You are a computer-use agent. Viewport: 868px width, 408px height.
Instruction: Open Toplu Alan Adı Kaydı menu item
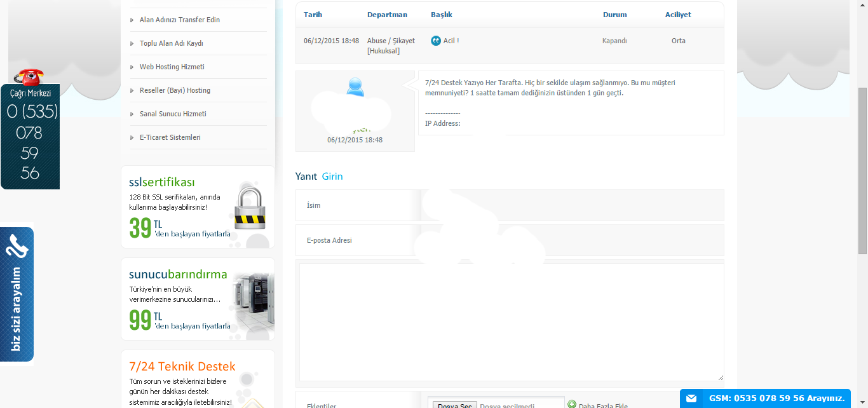(171, 43)
